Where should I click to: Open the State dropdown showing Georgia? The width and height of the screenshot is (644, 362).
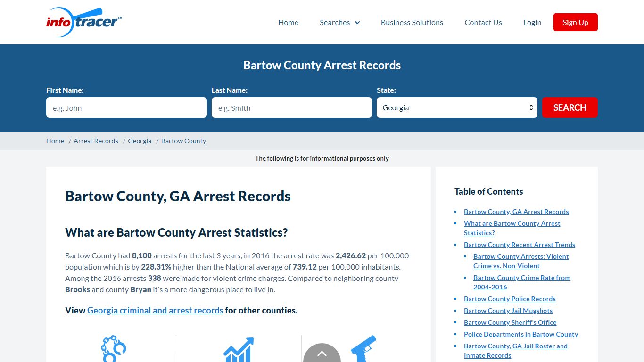tap(457, 107)
